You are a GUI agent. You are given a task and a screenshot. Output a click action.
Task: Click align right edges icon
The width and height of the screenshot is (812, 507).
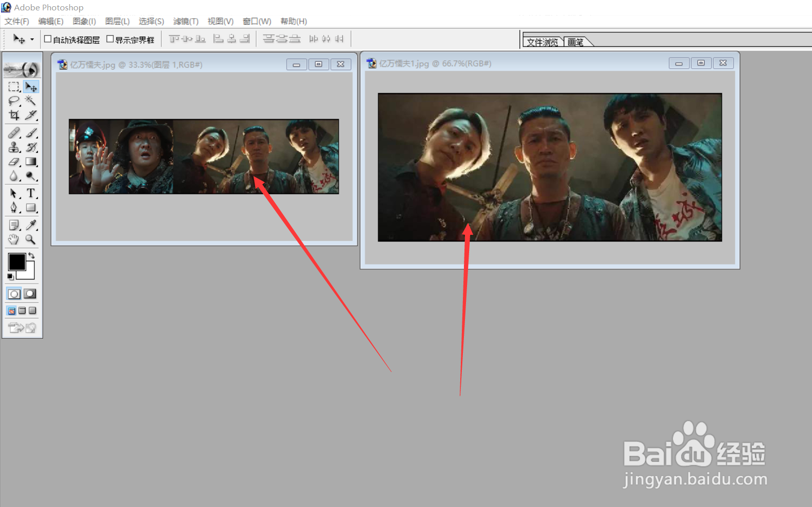tap(245, 39)
